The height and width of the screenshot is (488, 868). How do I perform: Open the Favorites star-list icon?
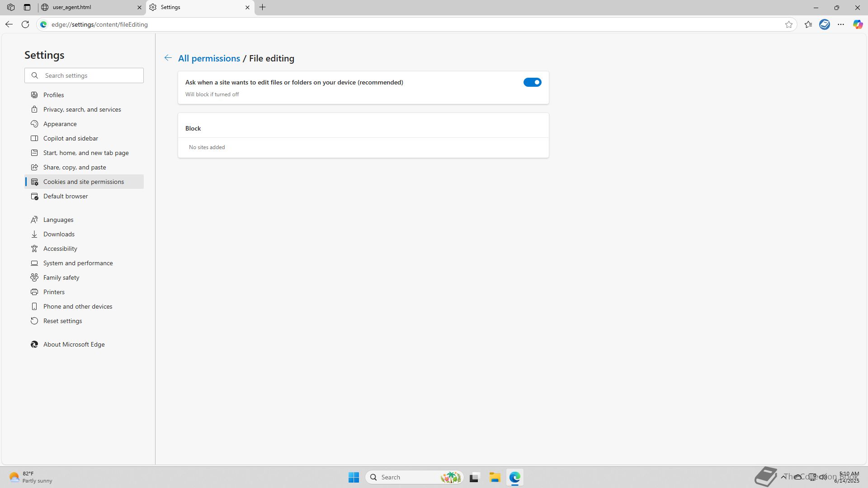click(x=808, y=24)
